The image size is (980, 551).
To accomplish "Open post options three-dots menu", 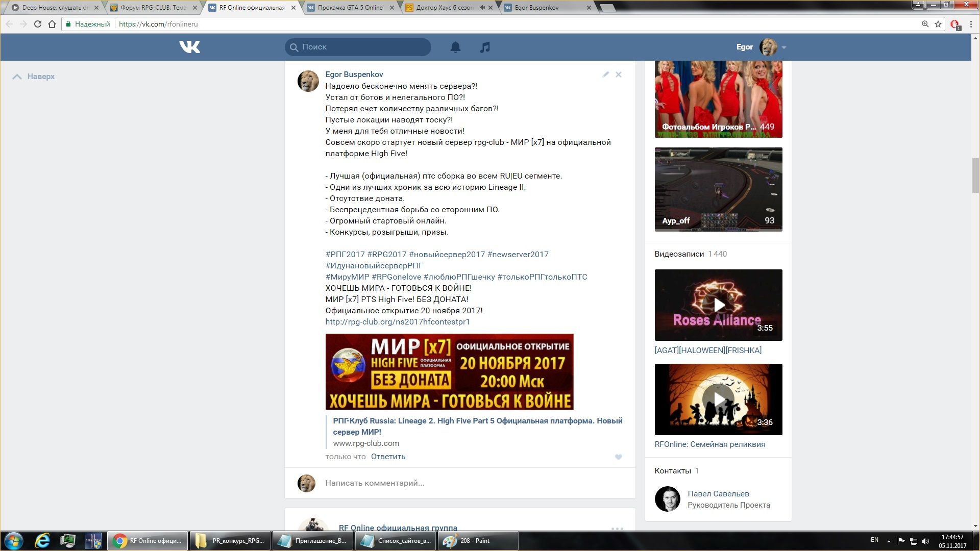I will 617,529.
